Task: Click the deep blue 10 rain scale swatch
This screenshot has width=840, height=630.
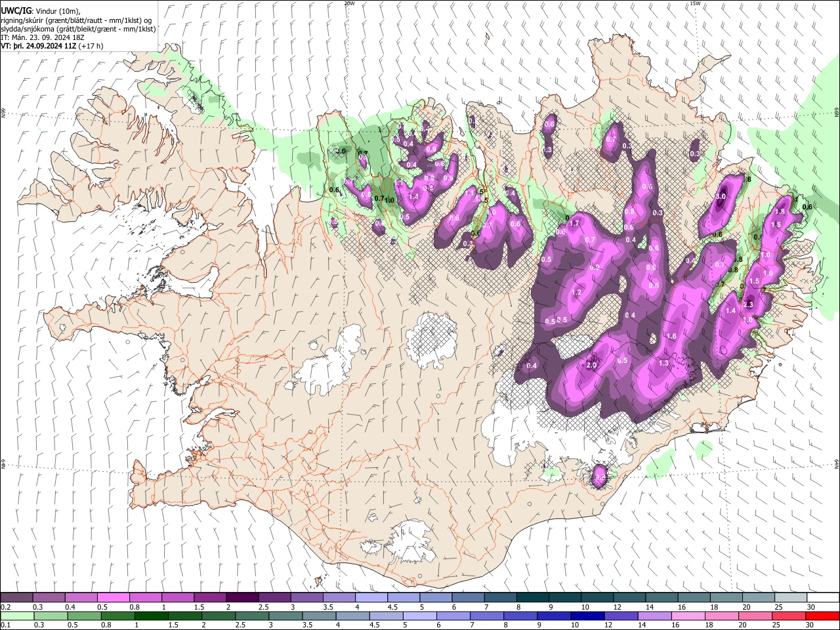Action: (x=587, y=616)
